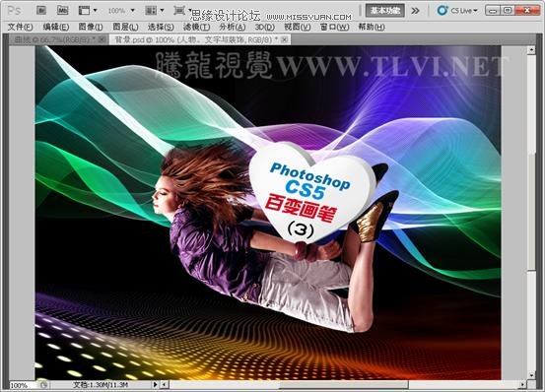The width and height of the screenshot is (545, 392).
Task: Open Mini Bridge from the Mb icon
Action: click(x=62, y=10)
